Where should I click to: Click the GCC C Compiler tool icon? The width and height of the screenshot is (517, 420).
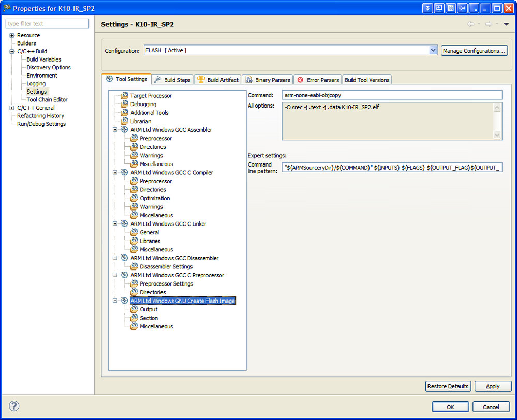click(124, 172)
